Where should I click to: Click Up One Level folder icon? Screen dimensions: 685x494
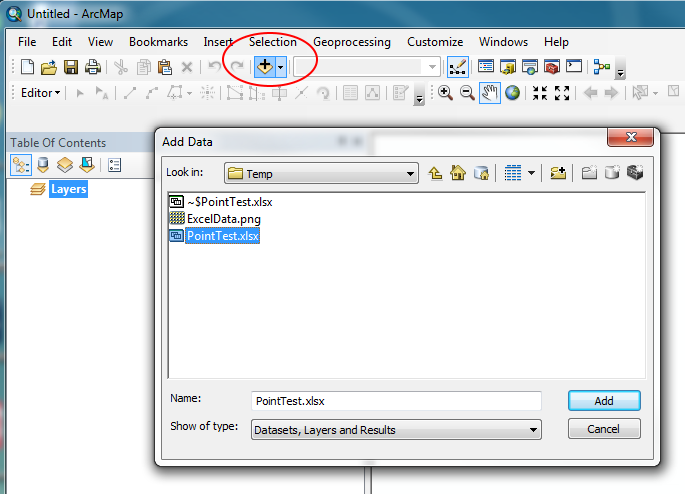click(435, 173)
